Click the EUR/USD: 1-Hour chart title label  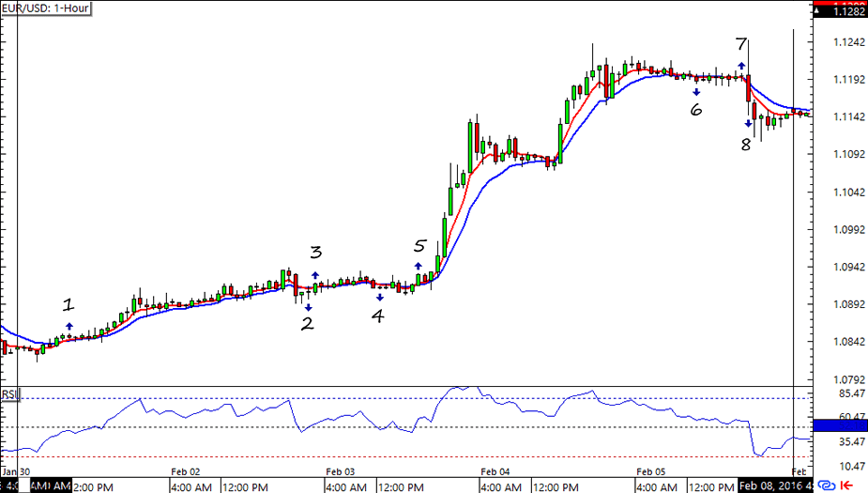(46, 8)
